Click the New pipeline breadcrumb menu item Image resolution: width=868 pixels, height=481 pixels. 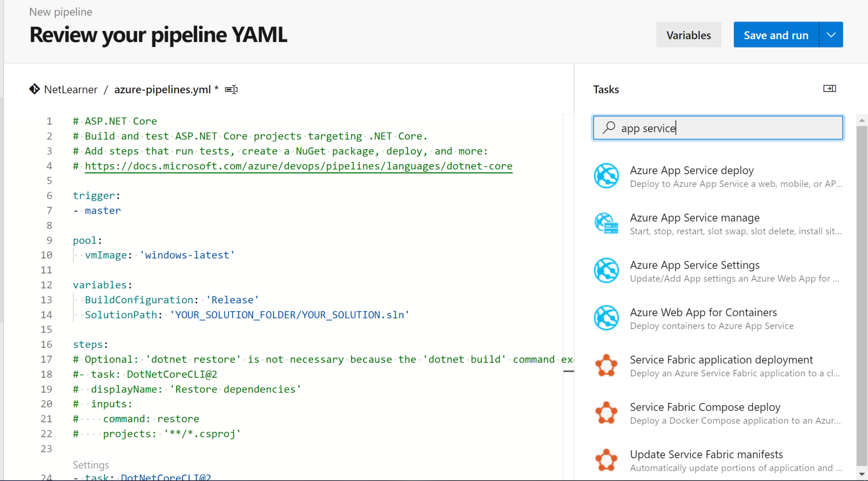click(x=60, y=12)
